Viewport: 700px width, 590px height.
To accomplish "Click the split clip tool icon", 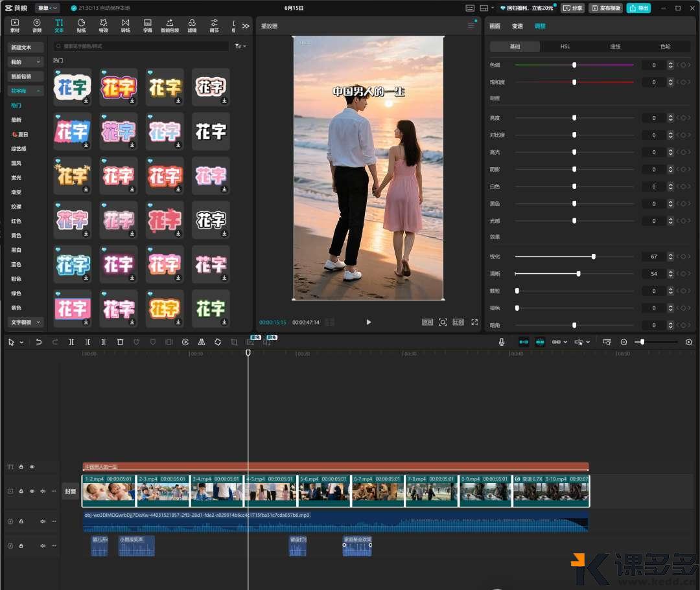I will [71, 342].
